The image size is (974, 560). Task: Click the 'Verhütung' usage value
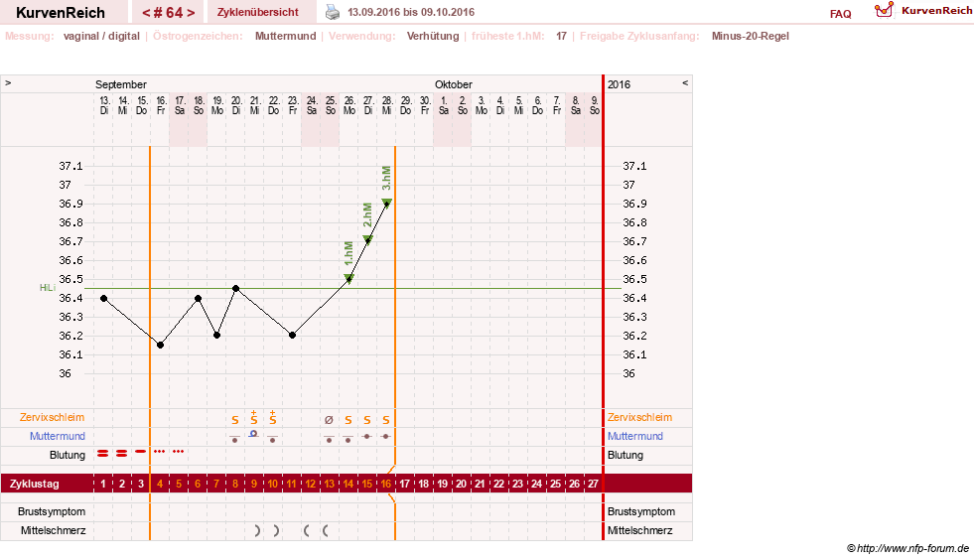click(433, 36)
